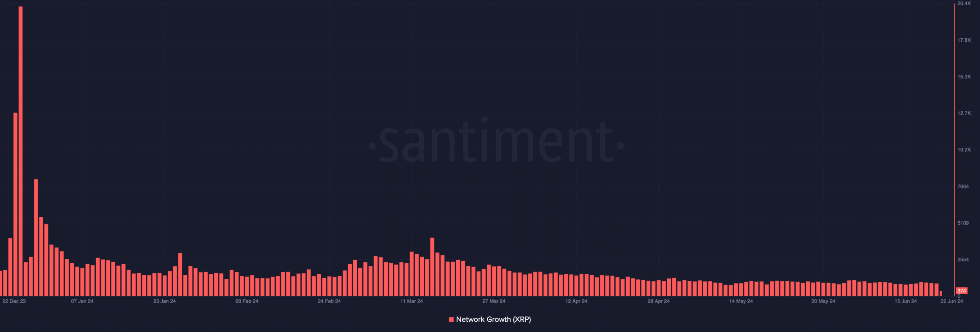
Task: Click the 5109 y-axis label
Action: point(963,223)
